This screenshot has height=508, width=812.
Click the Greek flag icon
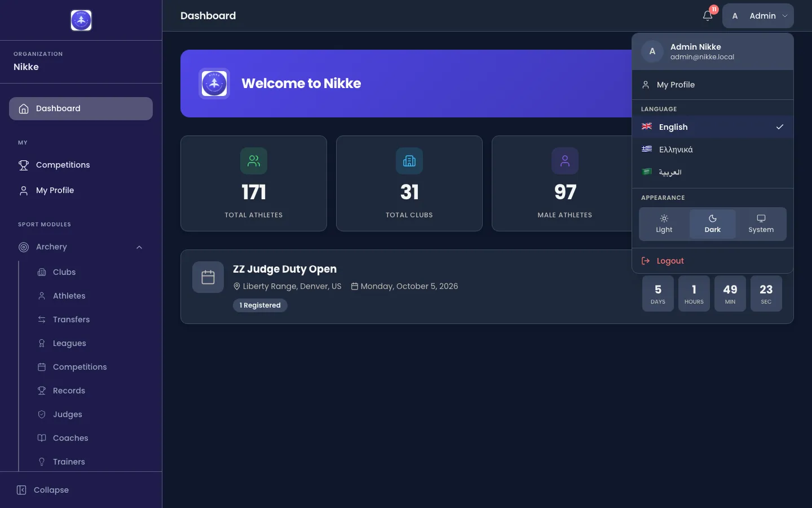[647, 149]
